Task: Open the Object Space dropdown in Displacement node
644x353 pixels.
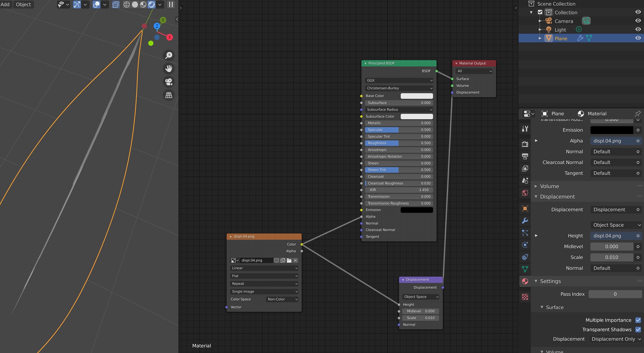Action: pyautogui.click(x=420, y=297)
